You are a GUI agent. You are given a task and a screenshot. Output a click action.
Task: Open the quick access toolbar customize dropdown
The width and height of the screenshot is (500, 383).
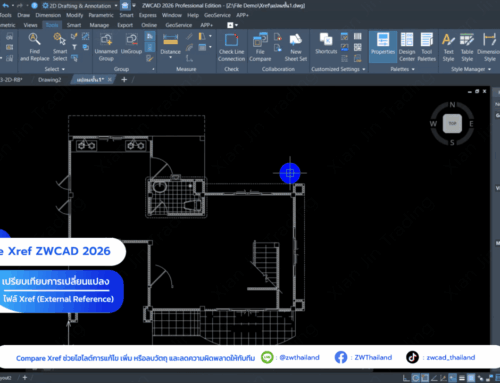pyautogui.click(x=134, y=6)
